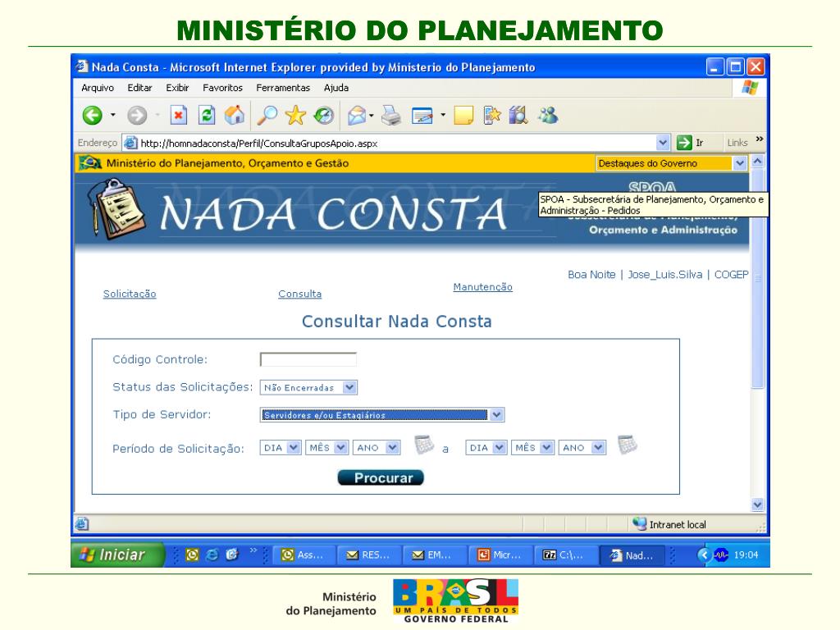Viewport: 840px width, 630px height.
Task: Switch to the RES... taskbar window
Action: (368, 555)
